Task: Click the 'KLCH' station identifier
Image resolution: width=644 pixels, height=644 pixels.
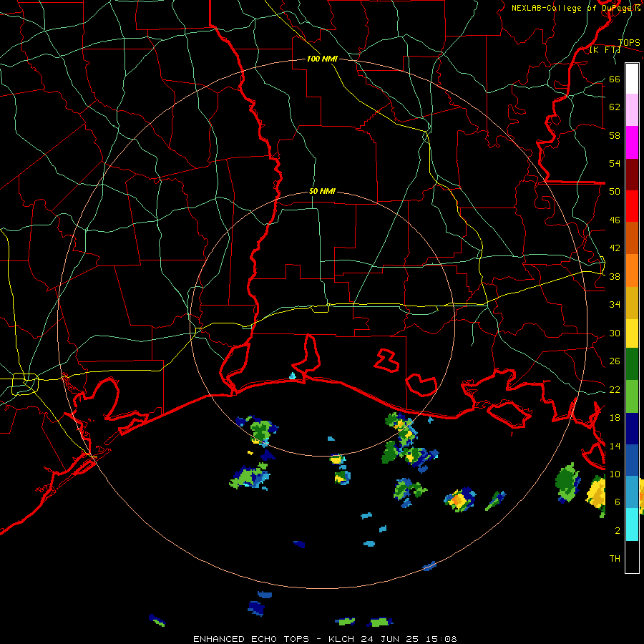Action: pyautogui.click(x=342, y=639)
